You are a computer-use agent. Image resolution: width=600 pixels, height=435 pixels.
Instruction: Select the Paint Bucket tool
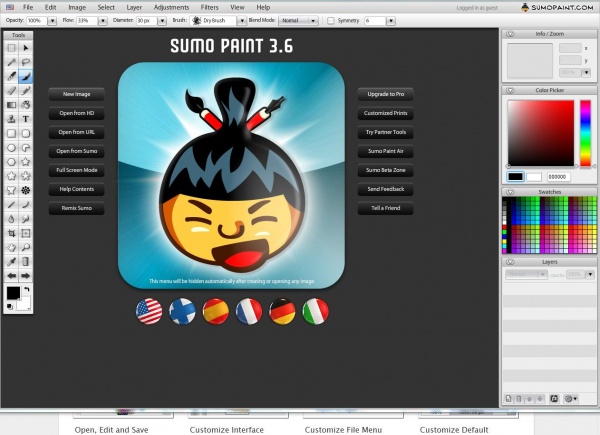(x=26, y=105)
